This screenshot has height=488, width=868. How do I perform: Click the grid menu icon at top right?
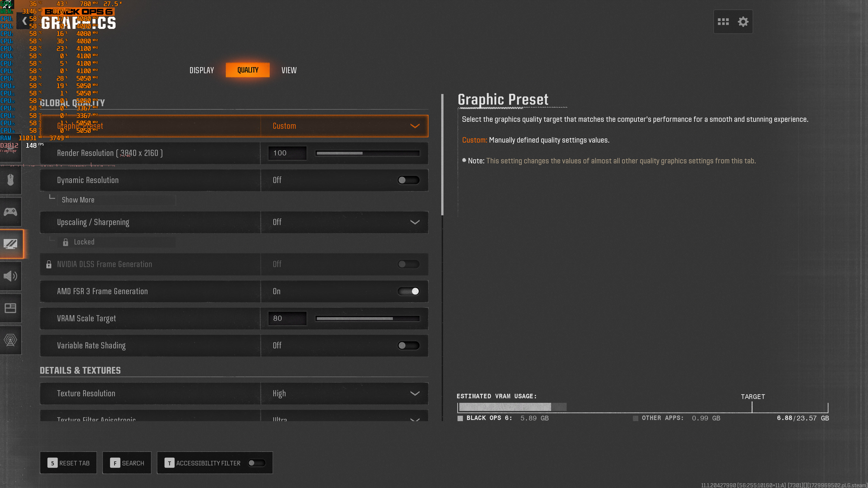pyautogui.click(x=723, y=22)
